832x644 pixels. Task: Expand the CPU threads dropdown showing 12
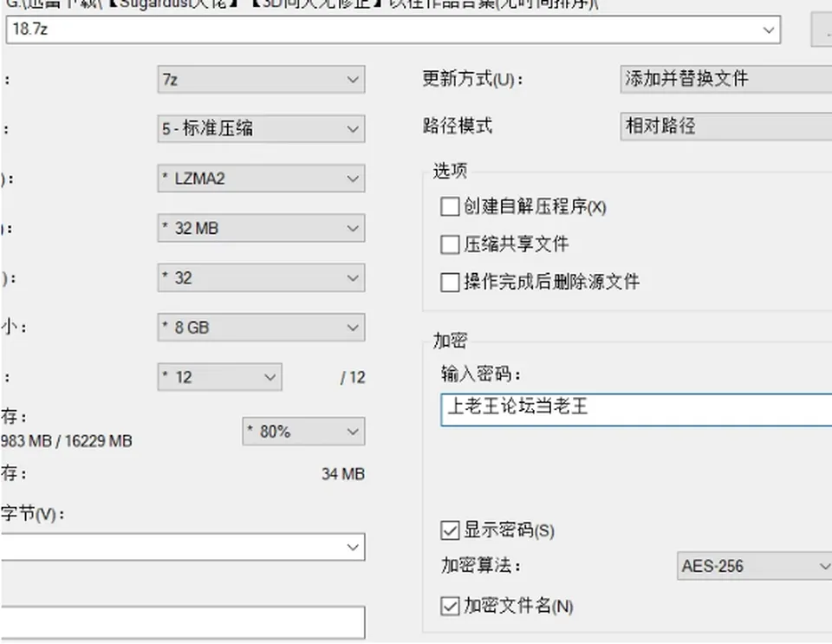(x=219, y=377)
